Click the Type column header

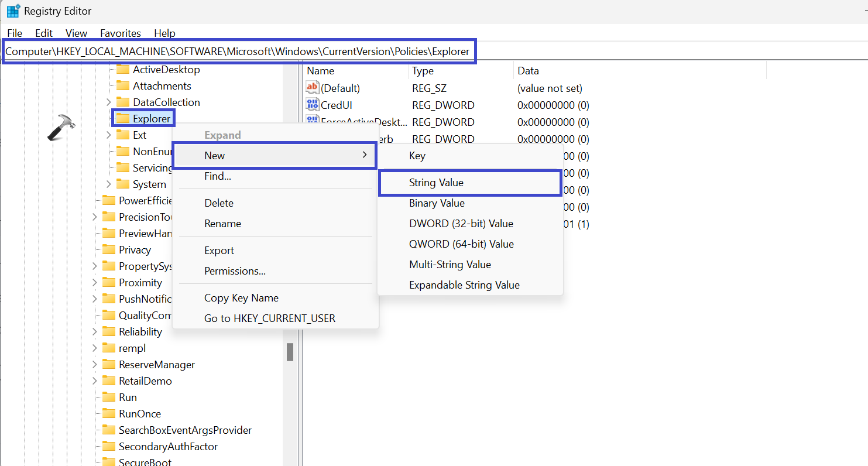click(x=423, y=71)
